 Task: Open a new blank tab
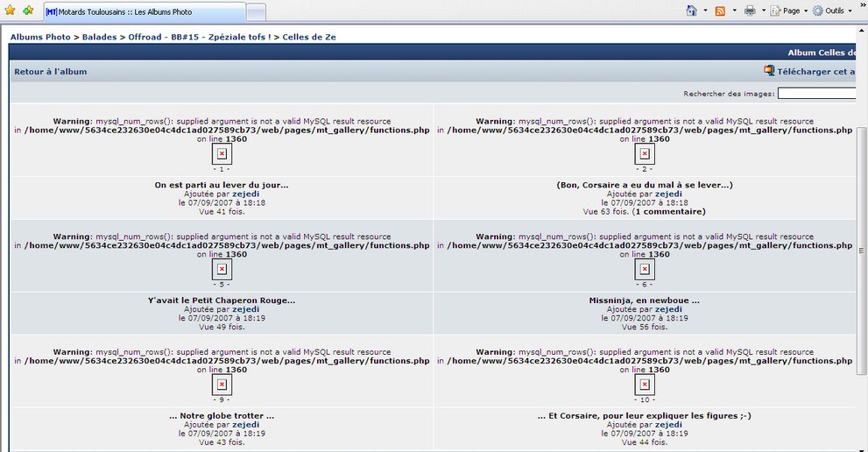click(256, 11)
